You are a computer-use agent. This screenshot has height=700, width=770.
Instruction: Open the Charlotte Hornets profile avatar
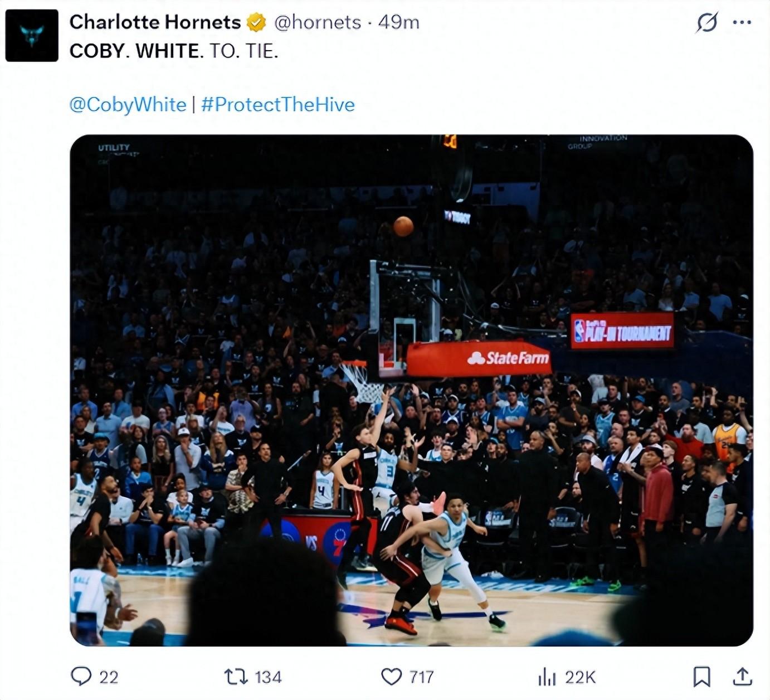pyautogui.click(x=32, y=36)
